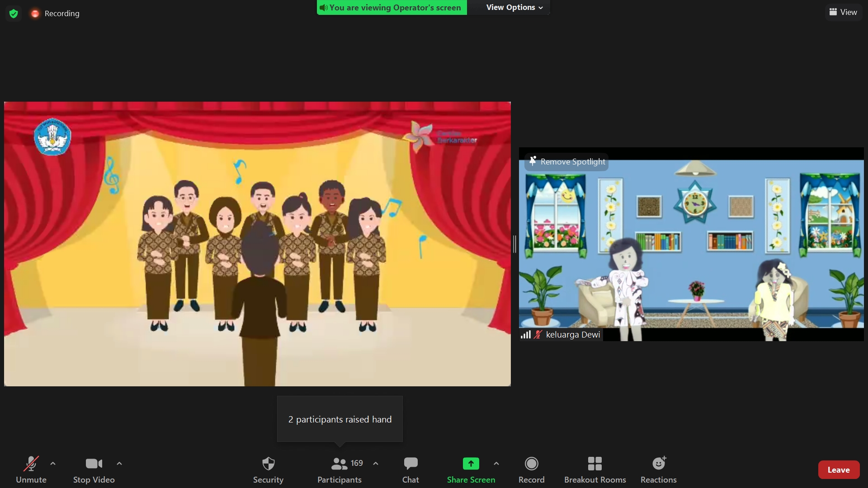Viewport: 868px width, 488px height.
Task: Expand audio options arrow next to Unmute
Action: [53, 464]
